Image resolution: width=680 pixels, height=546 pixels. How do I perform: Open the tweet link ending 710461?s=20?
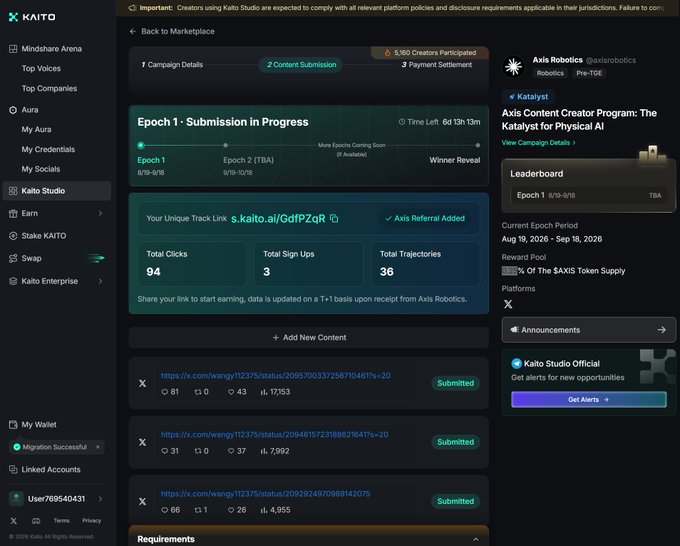[x=275, y=376]
